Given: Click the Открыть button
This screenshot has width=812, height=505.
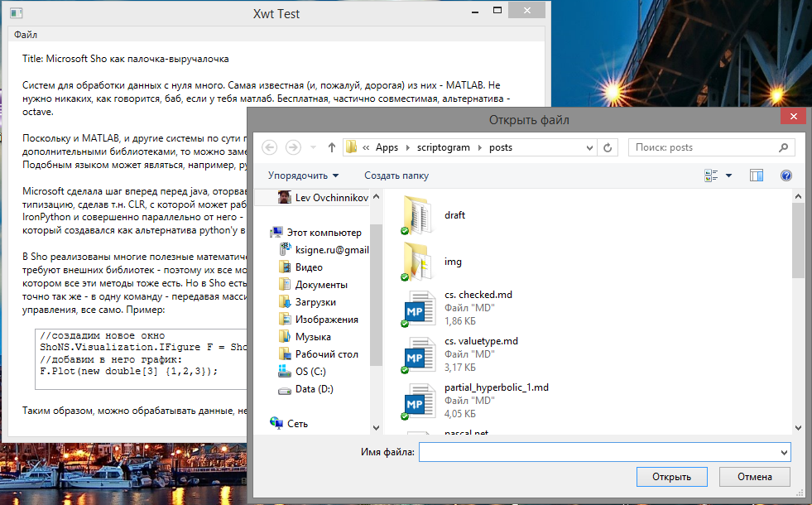Looking at the screenshot, I should 671,477.
